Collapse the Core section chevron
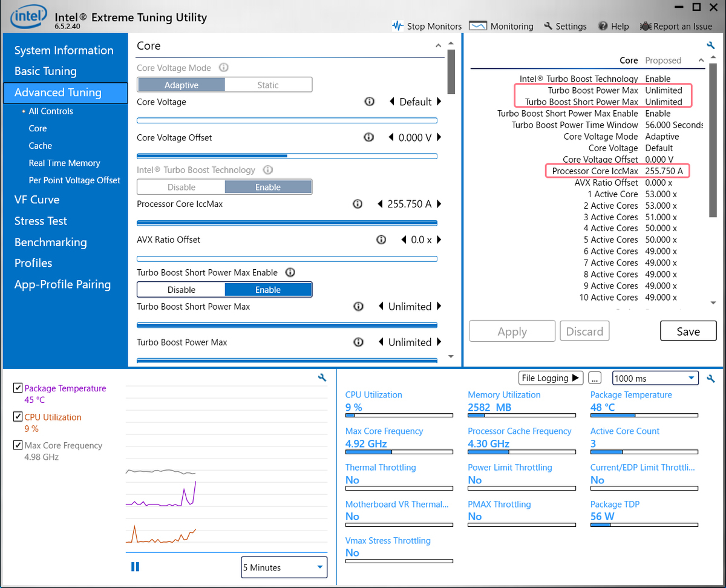The height and width of the screenshot is (588, 726). [x=439, y=46]
